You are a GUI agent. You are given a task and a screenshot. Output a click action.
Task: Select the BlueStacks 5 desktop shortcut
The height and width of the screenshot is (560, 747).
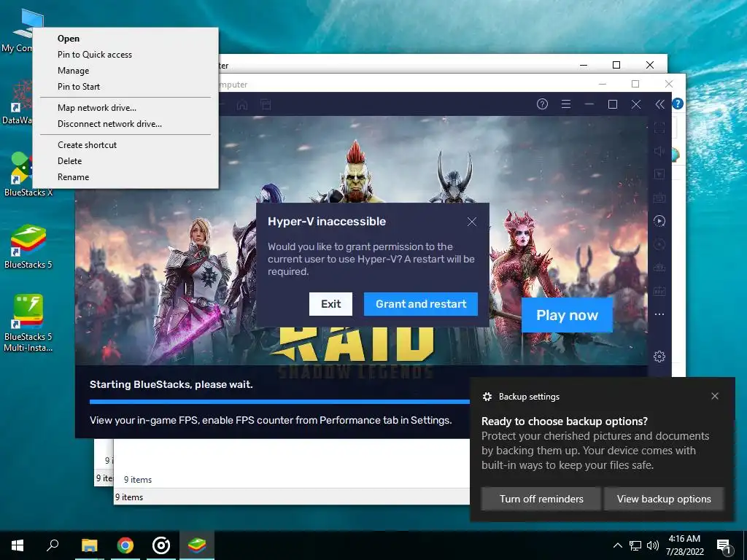[x=28, y=246]
